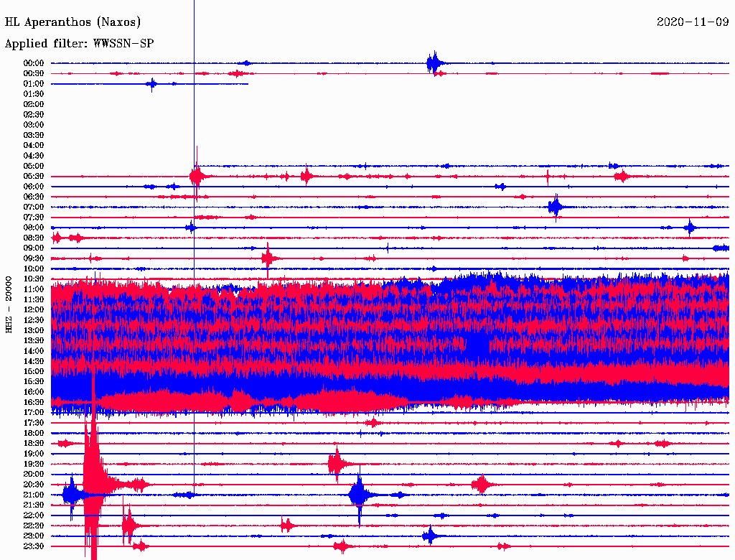Click the '01:00' time label
735x560 pixels.
tap(34, 84)
